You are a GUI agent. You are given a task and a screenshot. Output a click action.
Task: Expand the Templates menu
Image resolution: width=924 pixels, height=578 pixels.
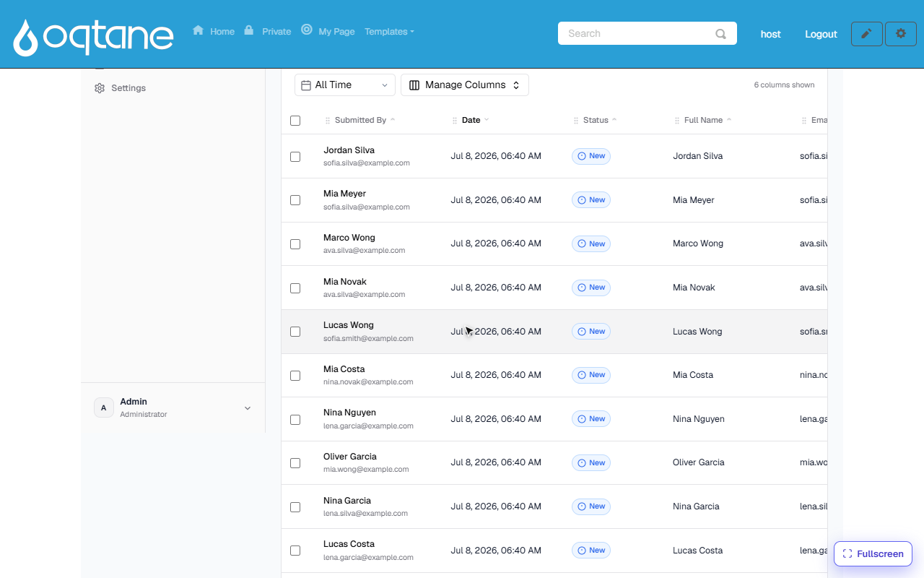pos(389,32)
